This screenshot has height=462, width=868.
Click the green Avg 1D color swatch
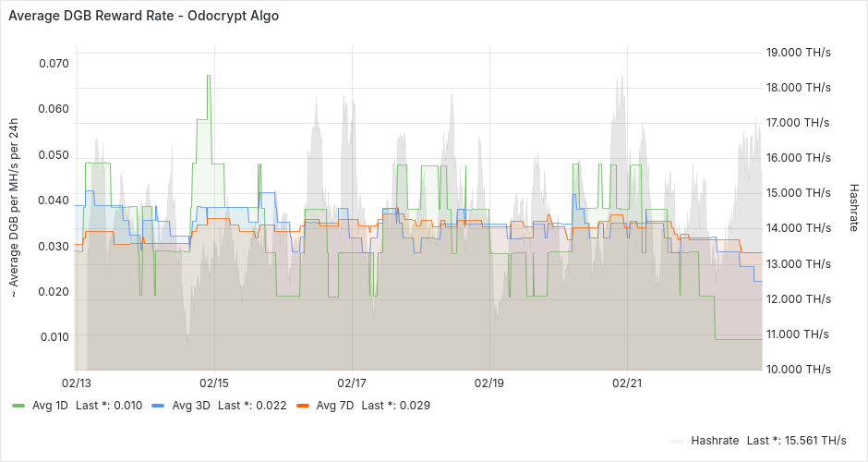(18, 405)
